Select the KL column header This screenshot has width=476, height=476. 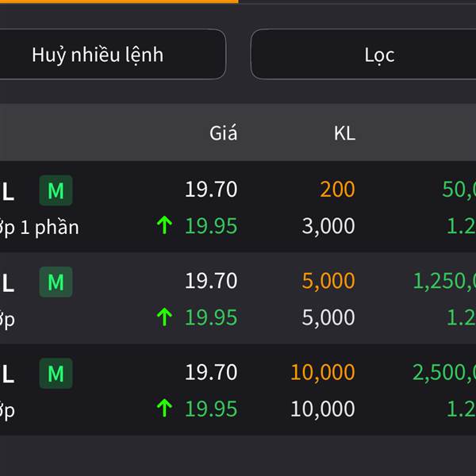(x=344, y=133)
